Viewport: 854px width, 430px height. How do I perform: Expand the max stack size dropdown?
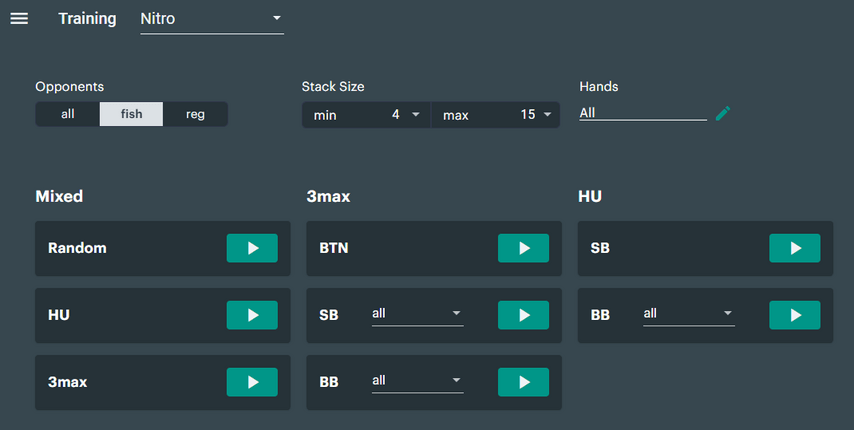coord(496,115)
